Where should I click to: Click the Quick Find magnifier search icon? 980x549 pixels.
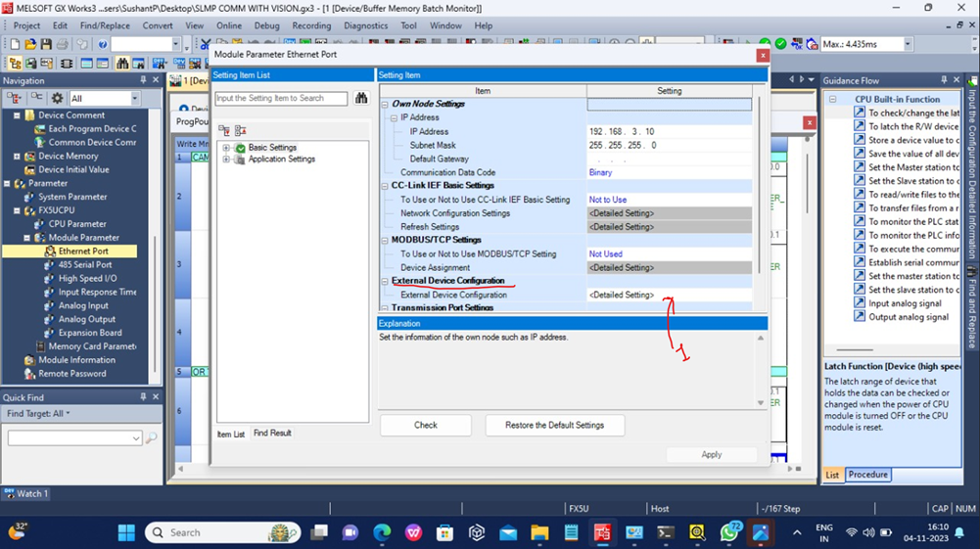(151, 437)
